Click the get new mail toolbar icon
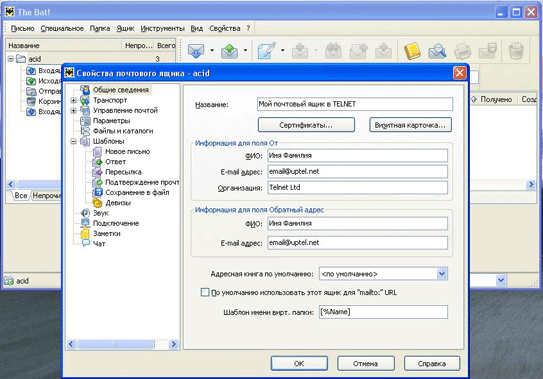This screenshot has height=379, width=543. tap(196, 51)
